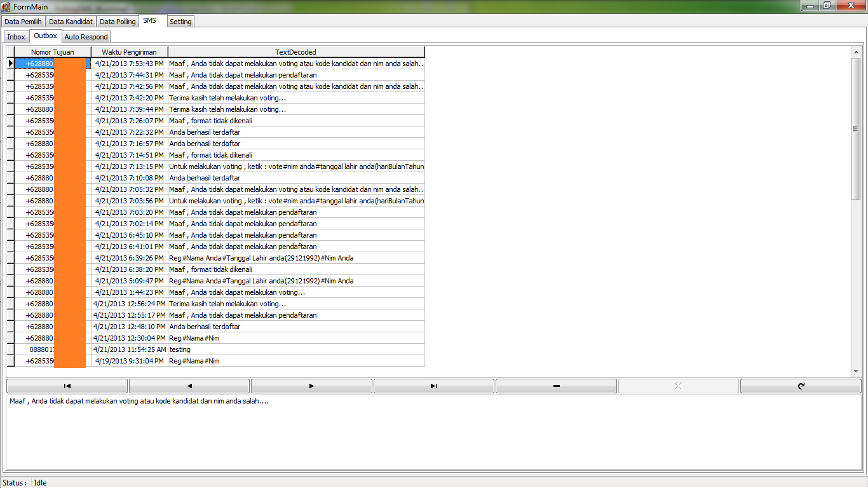Select row sent at 4/21/2013 6:38:20 PM

click(x=216, y=269)
